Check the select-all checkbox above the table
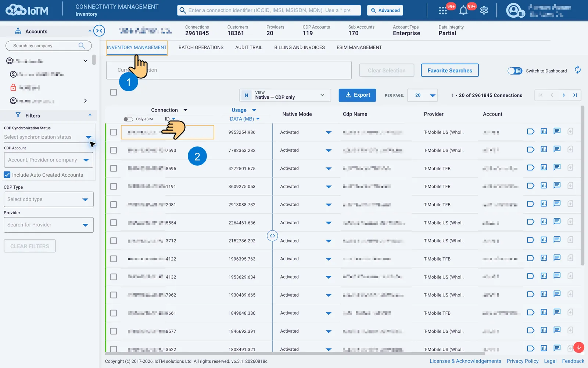 (x=114, y=92)
